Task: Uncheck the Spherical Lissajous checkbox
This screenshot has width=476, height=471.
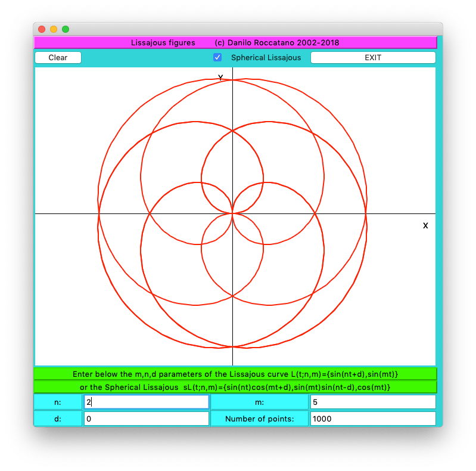Action: pyautogui.click(x=217, y=58)
